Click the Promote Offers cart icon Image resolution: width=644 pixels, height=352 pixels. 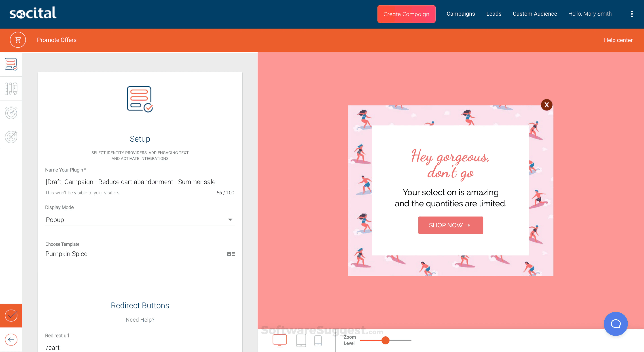pos(17,40)
